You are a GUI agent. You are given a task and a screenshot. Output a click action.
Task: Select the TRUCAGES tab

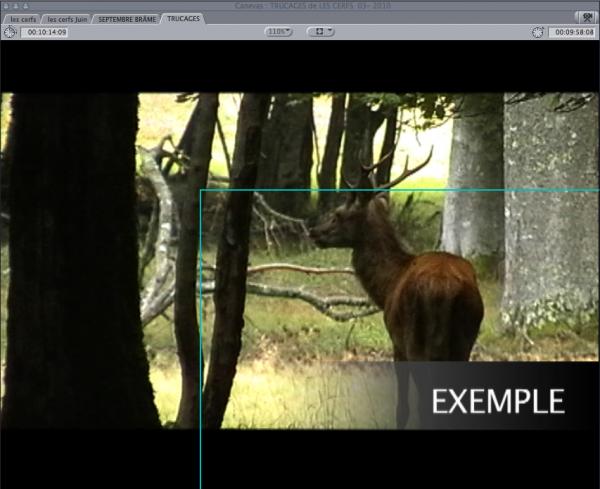pos(183,19)
